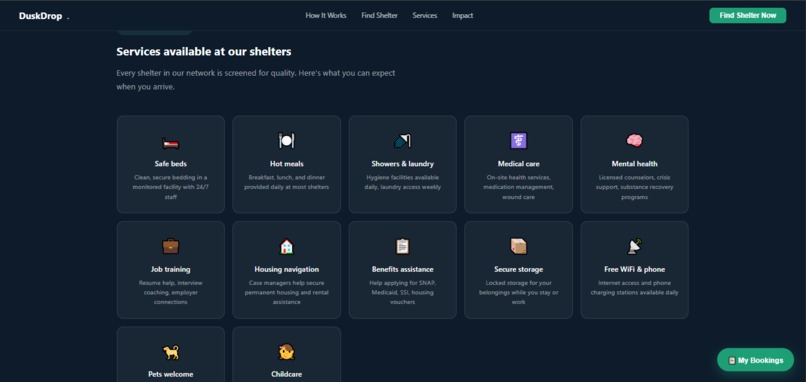Select the Free WiFi & phone title
The image size is (806, 382).
click(634, 269)
